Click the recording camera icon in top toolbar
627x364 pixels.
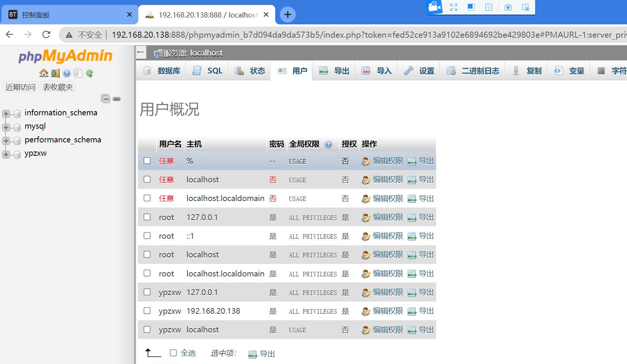pyautogui.click(x=434, y=7)
